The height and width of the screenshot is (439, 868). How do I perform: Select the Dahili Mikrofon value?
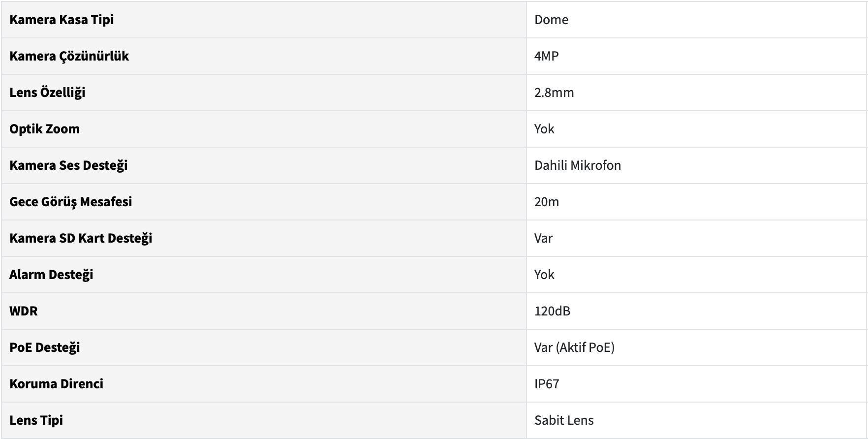pyautogui.click(x=578, y=165)
